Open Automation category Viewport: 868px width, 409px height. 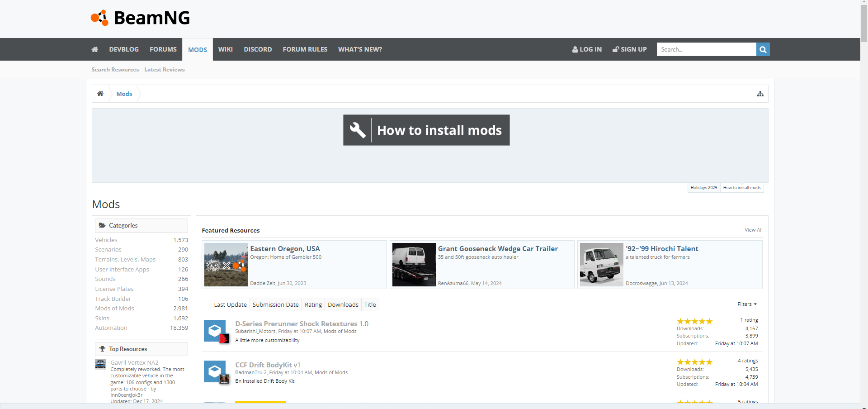pos(111,328)
